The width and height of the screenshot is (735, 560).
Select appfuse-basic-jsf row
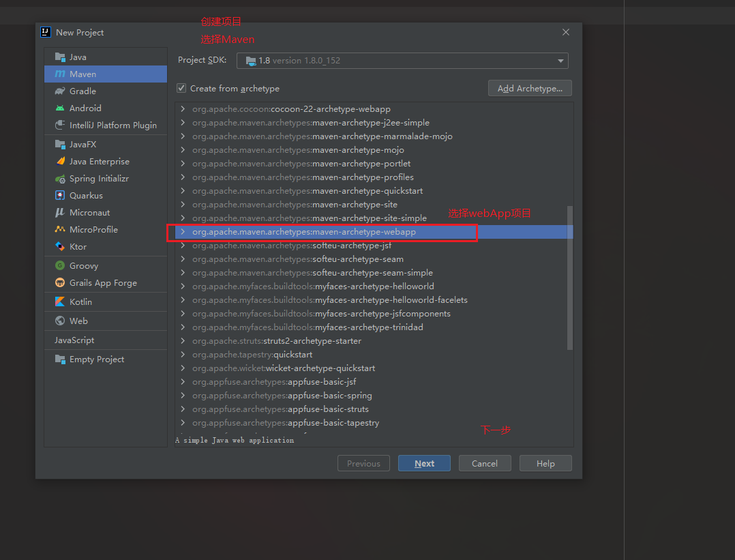[x=374, y=382]
